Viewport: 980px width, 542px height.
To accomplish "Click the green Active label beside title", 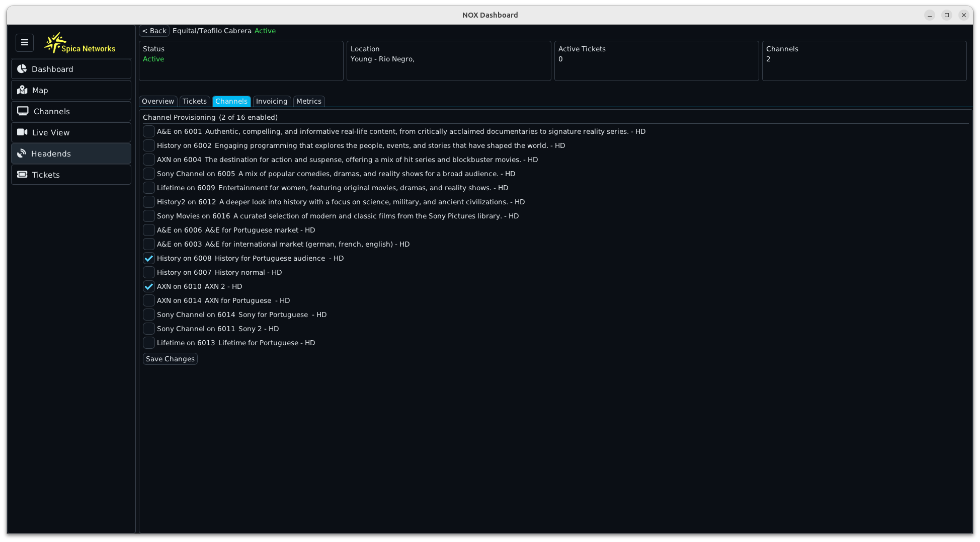I will (265, 31).
